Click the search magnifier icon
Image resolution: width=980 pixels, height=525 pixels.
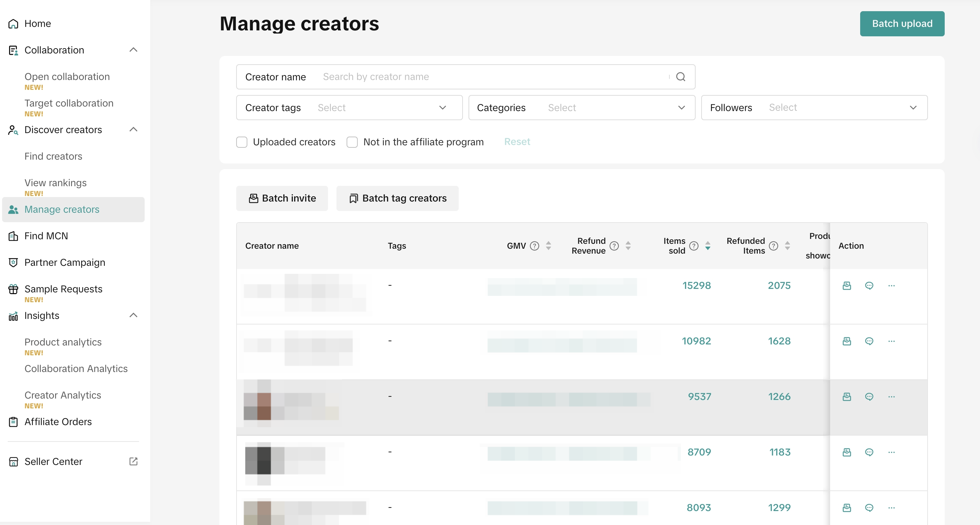tap(680, 77)
